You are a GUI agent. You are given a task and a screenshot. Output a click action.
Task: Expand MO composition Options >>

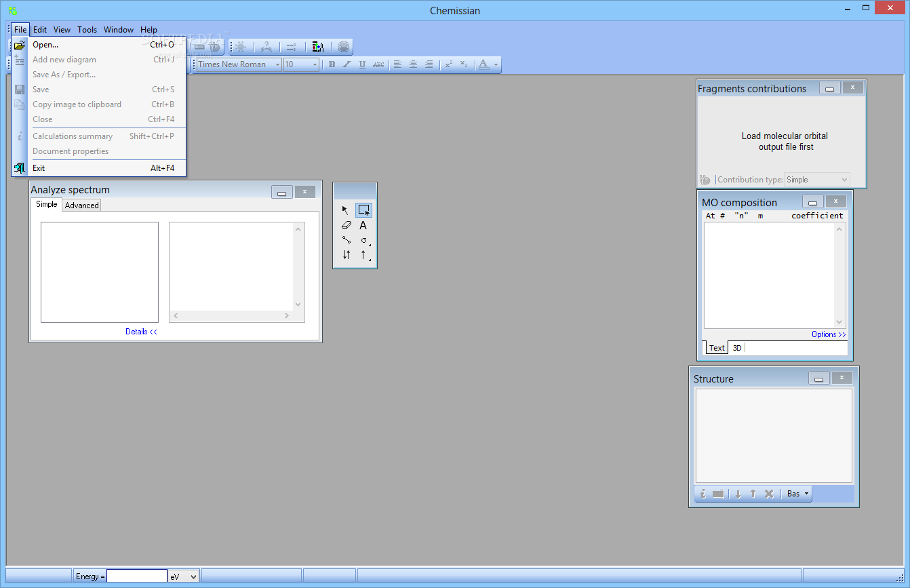click(x=829, y=334)
